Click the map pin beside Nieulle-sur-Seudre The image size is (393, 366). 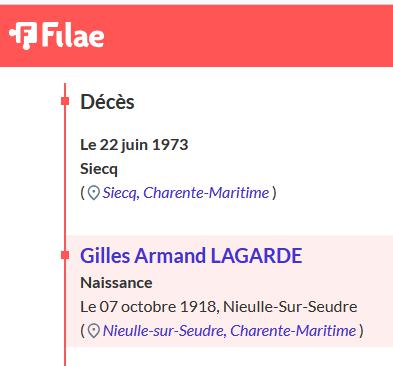pyautogui.click(x=94, y=331)
